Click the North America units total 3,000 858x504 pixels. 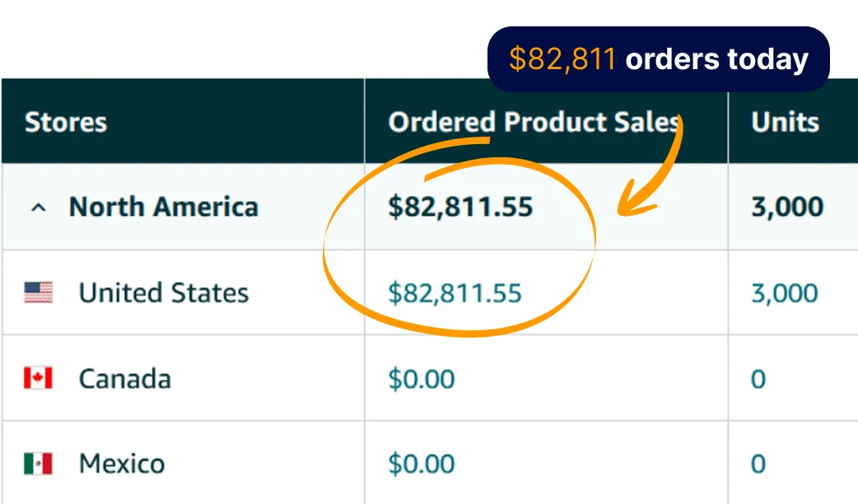pos(787,208)
